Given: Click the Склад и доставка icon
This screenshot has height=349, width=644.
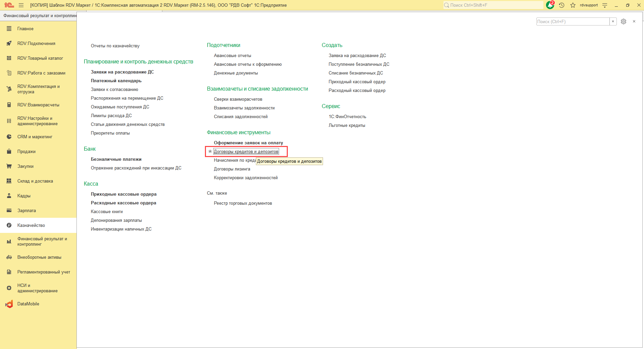Looking at the screenshot, I should [x=9, y=181].
